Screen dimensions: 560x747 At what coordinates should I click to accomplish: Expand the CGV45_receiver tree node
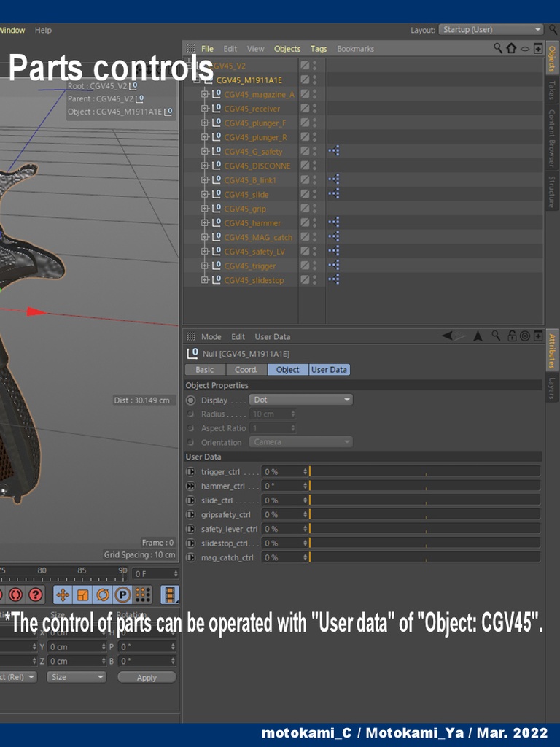pos(204,108)
